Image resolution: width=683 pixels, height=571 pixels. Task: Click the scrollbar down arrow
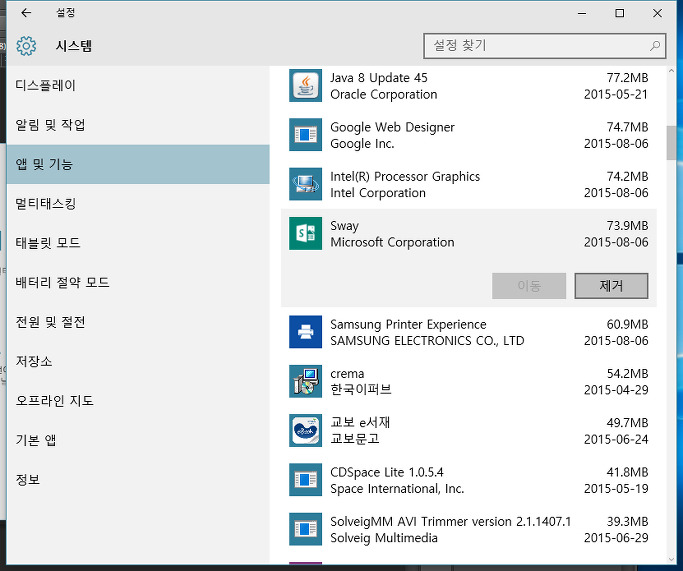[x=671, y=559]
